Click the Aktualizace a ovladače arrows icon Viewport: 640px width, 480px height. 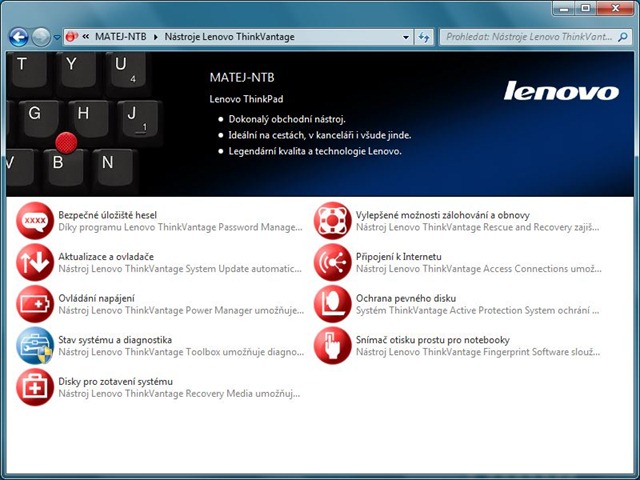(x=35, y=262)
